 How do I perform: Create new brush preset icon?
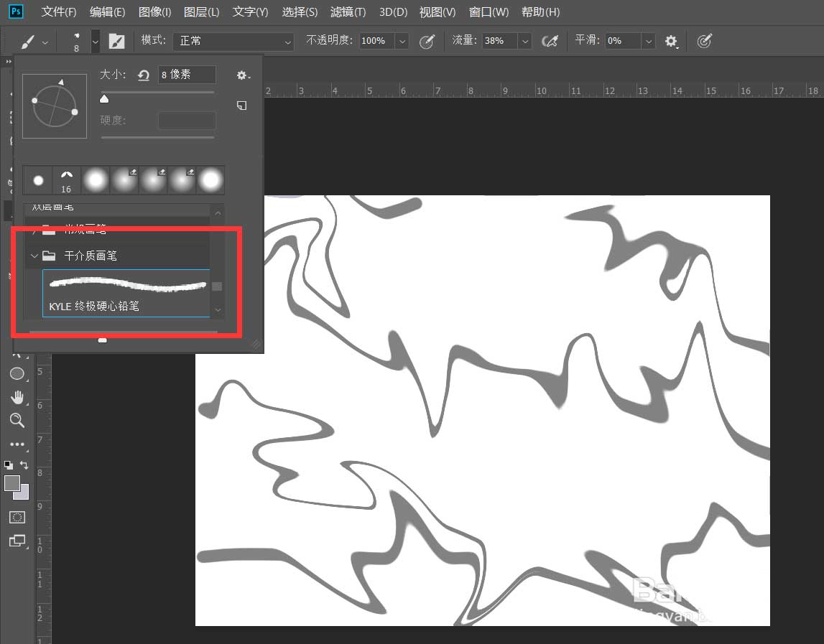pos(241,106)
